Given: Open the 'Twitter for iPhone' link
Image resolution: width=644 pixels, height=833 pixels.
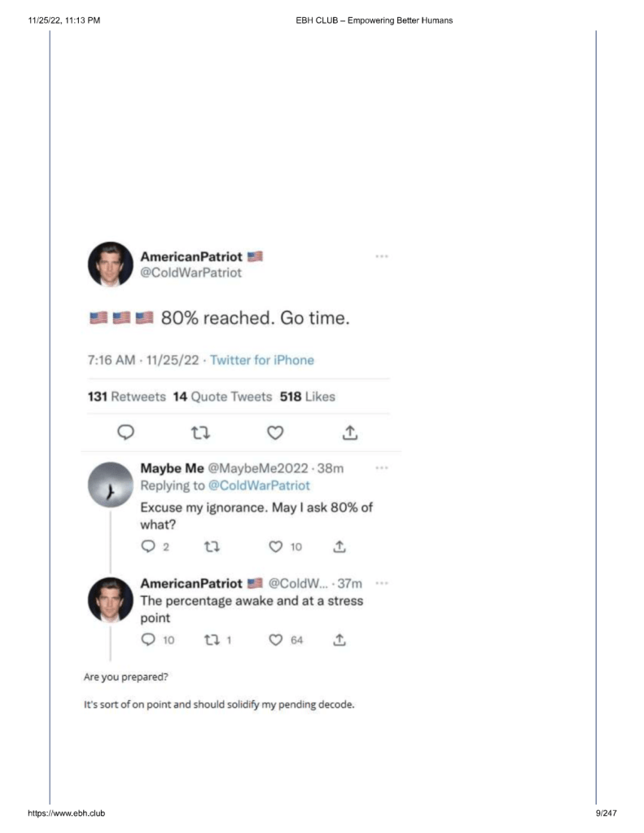Looking at the screenshot, I should 261,360.
